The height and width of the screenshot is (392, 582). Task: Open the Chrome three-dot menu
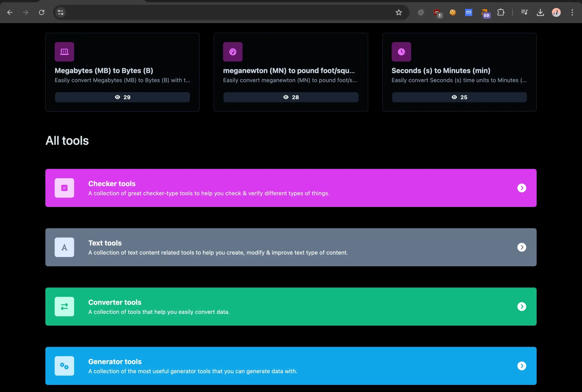572,12
